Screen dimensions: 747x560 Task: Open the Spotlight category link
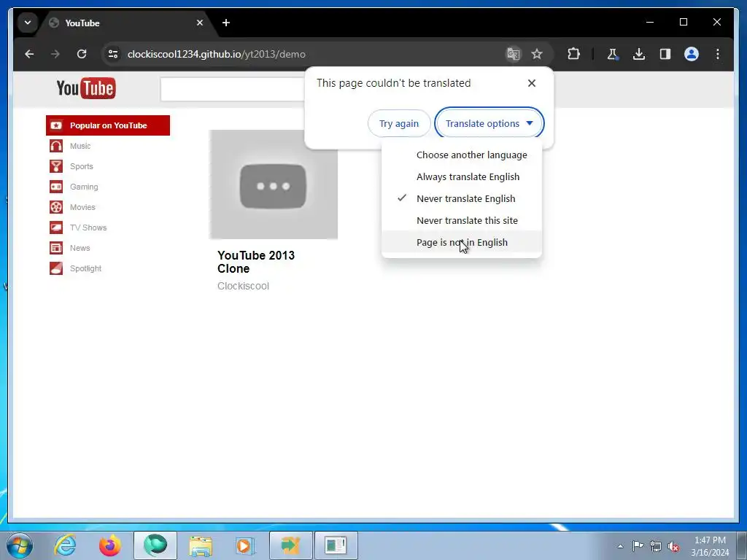[x=85, y=268]
